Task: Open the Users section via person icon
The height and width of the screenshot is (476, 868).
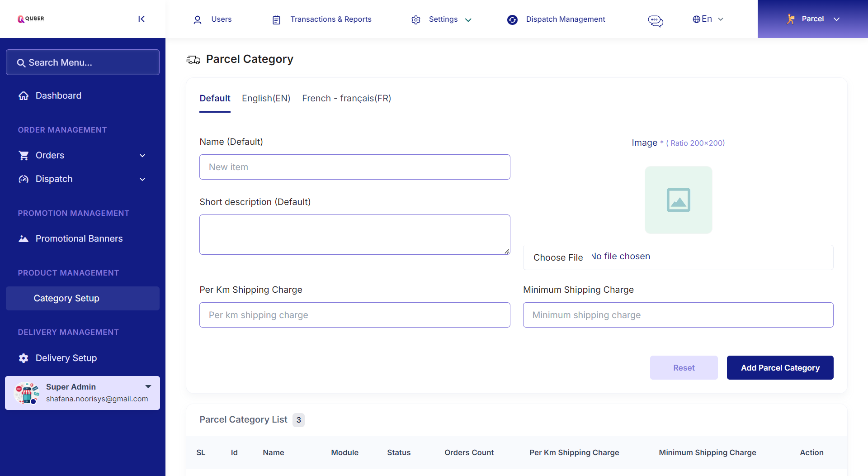Action: click(198, 19)
